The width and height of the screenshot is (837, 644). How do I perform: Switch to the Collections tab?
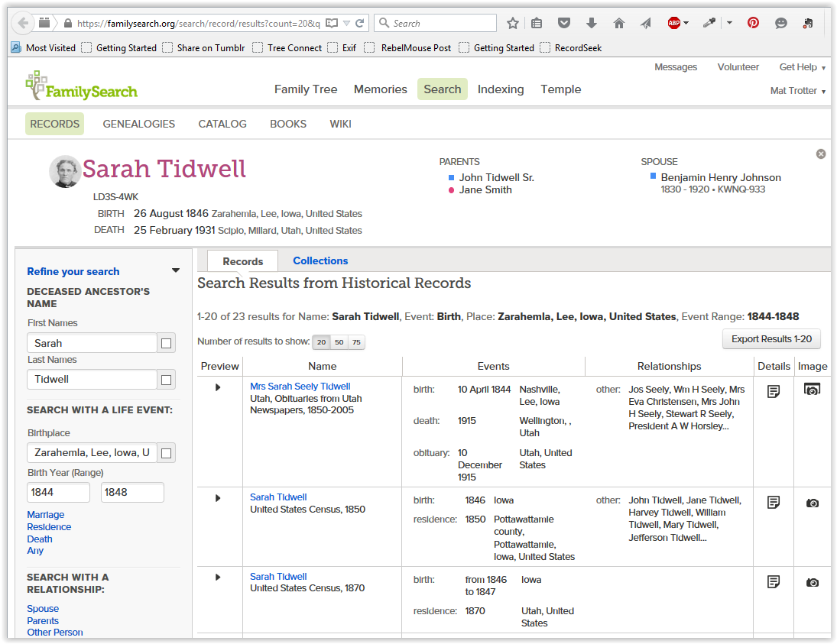point(320,261)
